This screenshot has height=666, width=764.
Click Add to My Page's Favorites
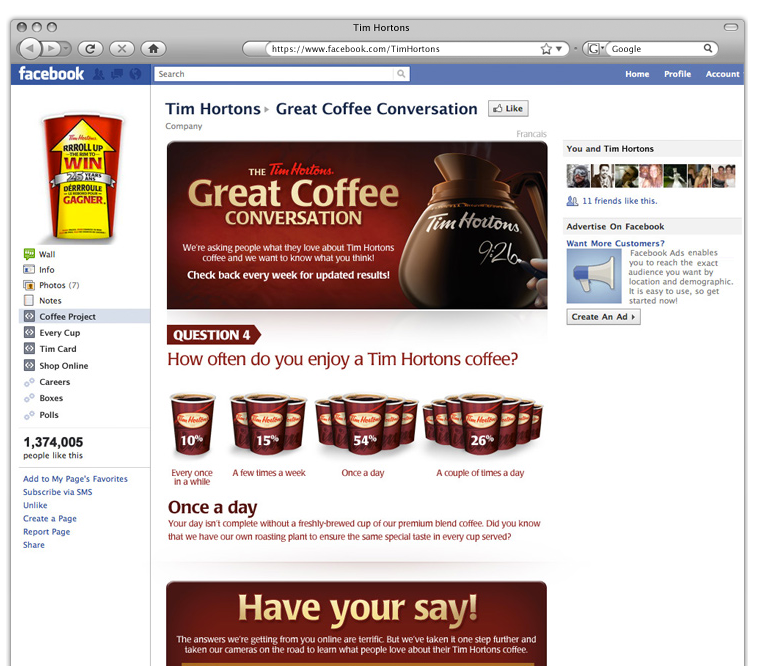click(x=75, y=479)
